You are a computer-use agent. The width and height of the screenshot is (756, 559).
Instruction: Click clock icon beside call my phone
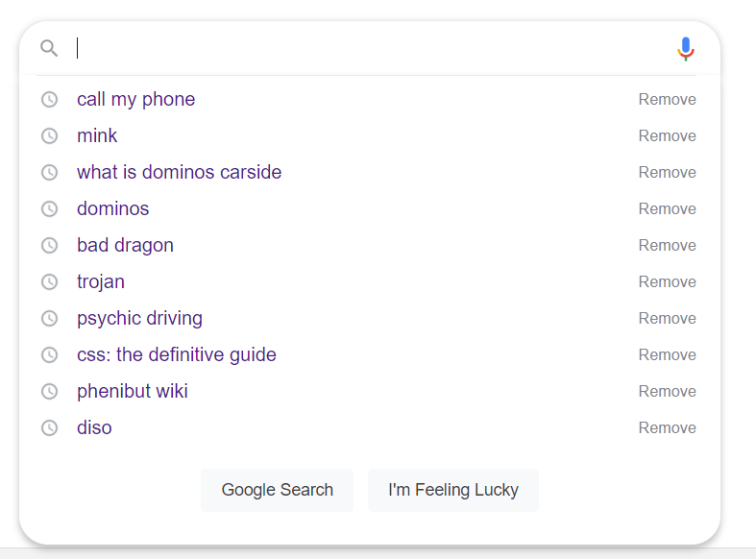[x=50, y=100]
